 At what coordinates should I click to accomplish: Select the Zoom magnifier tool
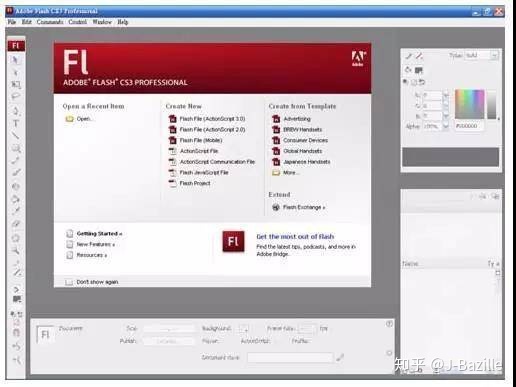tap(16, 251)
